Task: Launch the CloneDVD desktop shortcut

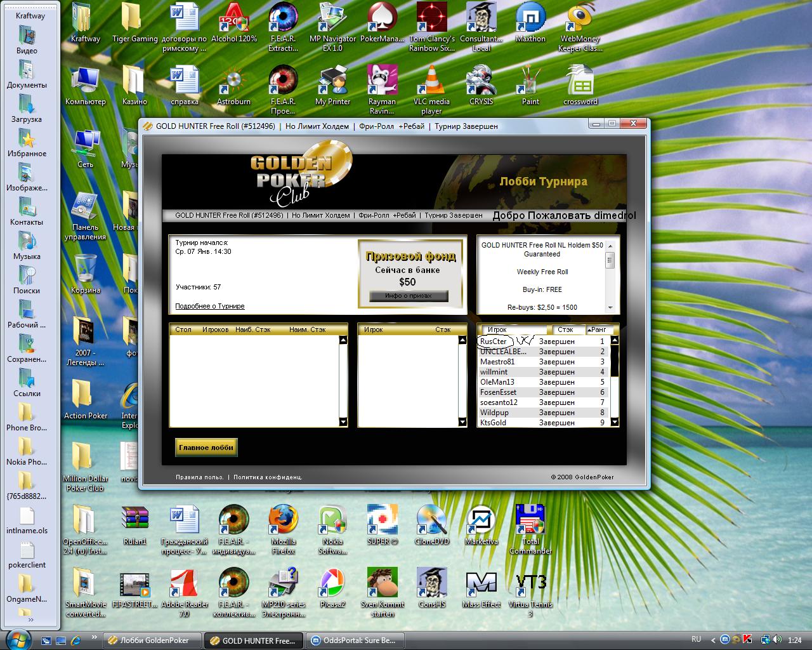Action: coord(431,522)
